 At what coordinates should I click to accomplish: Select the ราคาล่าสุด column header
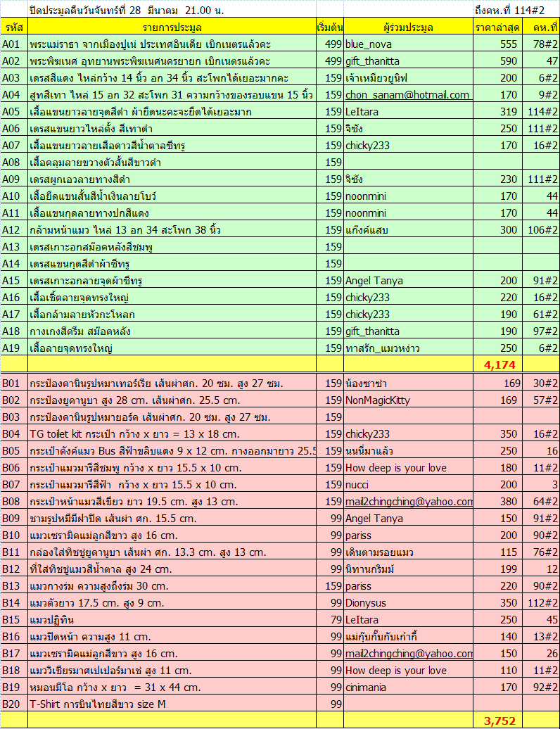coord(497,27)
